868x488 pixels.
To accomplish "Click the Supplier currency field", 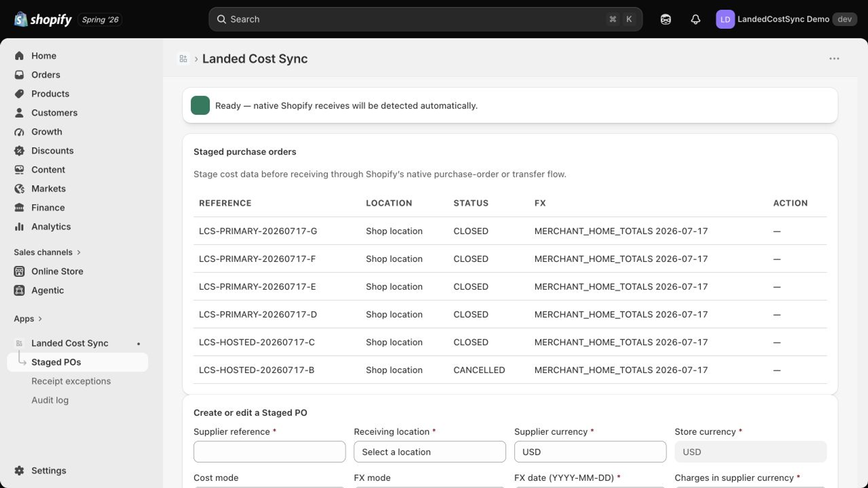I will 590,452.
